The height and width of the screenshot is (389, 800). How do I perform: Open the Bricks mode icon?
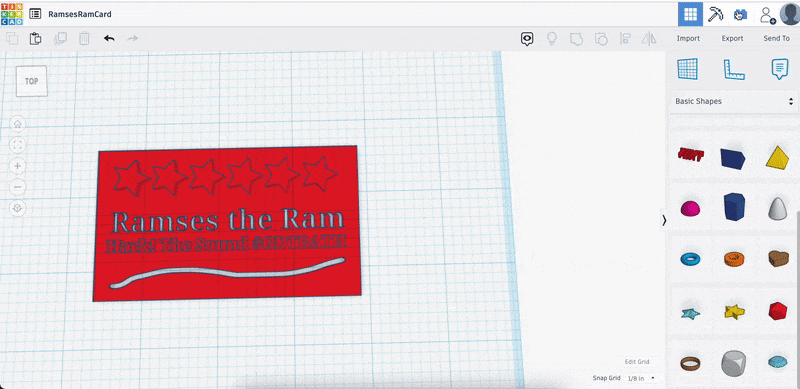pos(740,14)
